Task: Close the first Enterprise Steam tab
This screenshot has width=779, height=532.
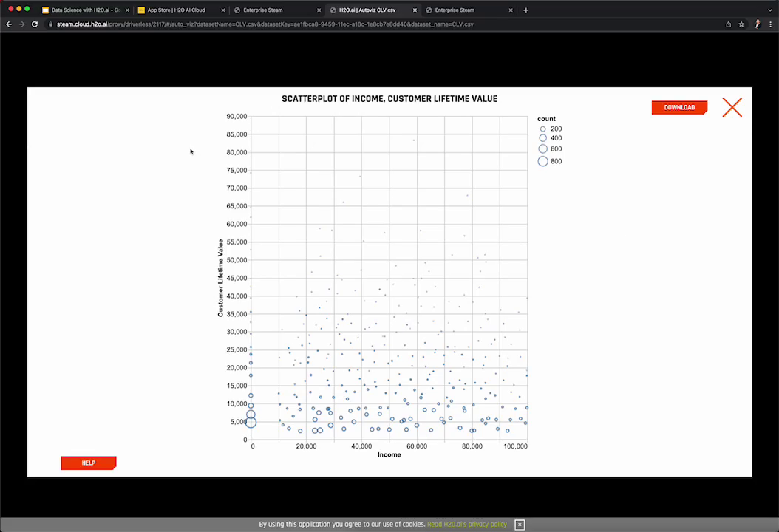Action: (319, 10)
